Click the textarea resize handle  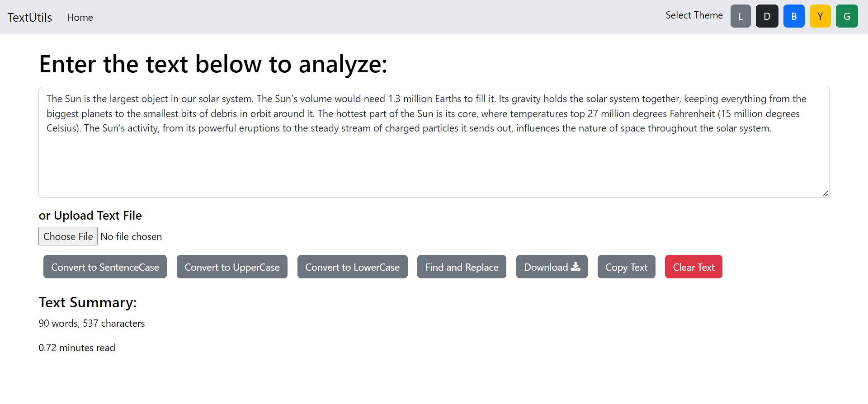click(x=825, y=194)
